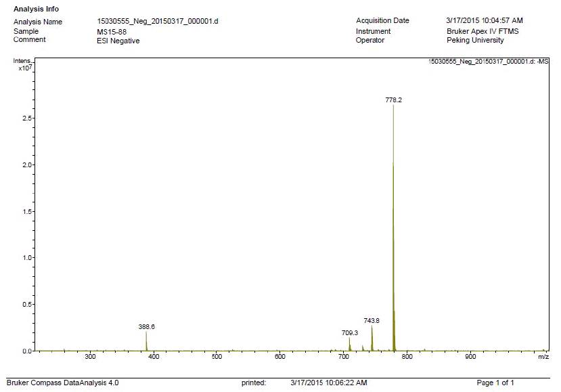
Task: Click the ESI Negative comment text
Action: click(118, 40)
